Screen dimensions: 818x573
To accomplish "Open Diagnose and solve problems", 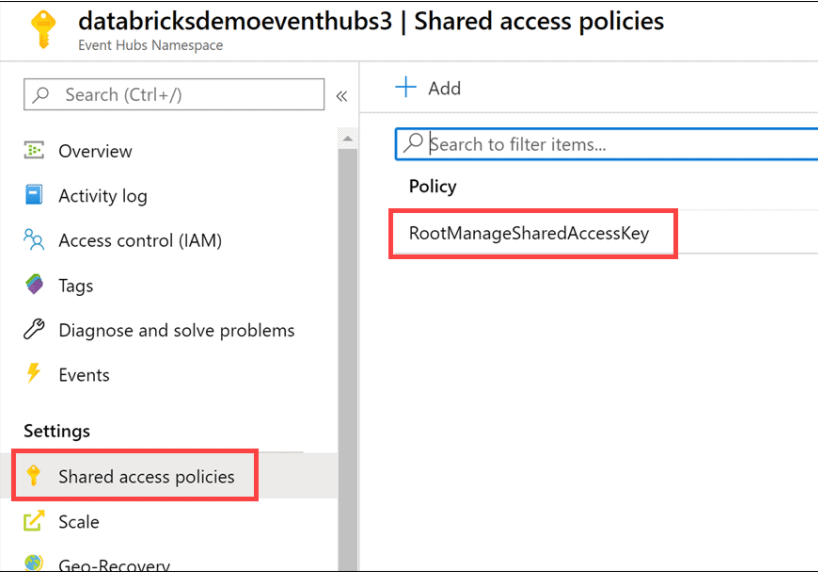I will [176, 330].
